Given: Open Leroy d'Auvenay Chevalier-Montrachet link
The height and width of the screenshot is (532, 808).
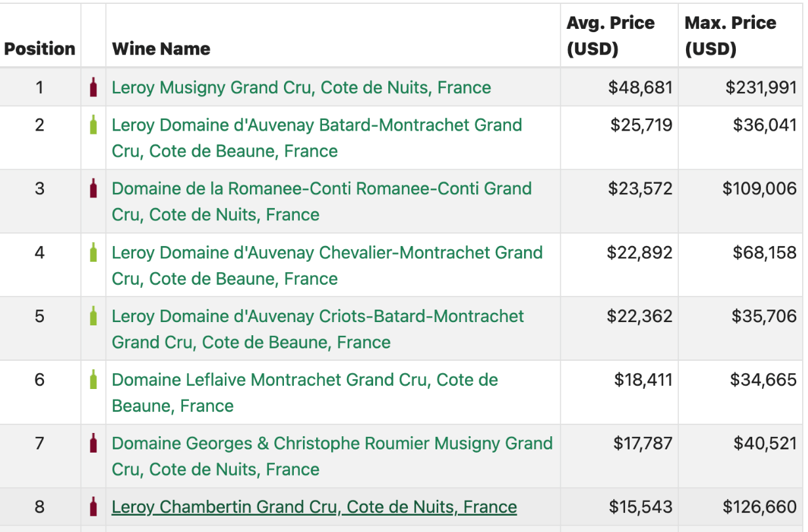Looking at the screenshot, I should point(327,266).
